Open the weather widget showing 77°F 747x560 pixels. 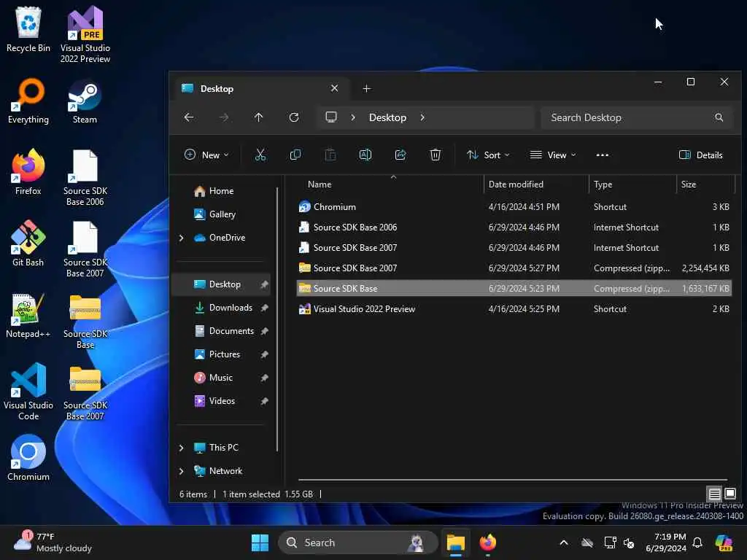52,542
